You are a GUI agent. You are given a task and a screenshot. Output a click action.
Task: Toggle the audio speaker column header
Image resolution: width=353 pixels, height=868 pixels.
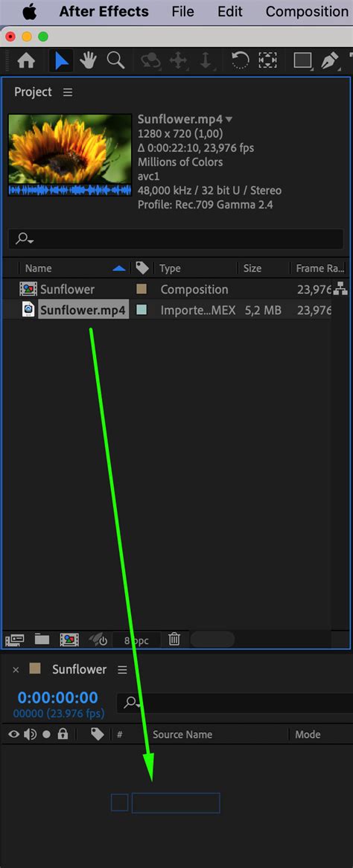[x=30, y=734]
